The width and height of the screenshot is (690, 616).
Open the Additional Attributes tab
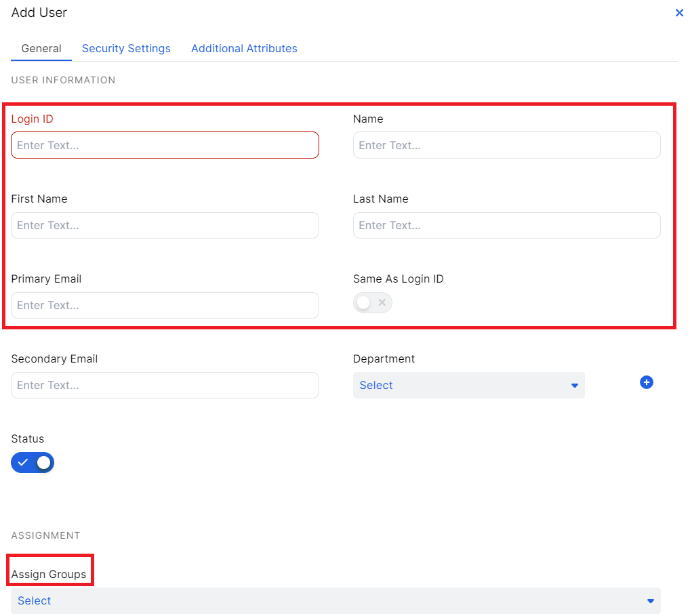(x=244, y=49)
